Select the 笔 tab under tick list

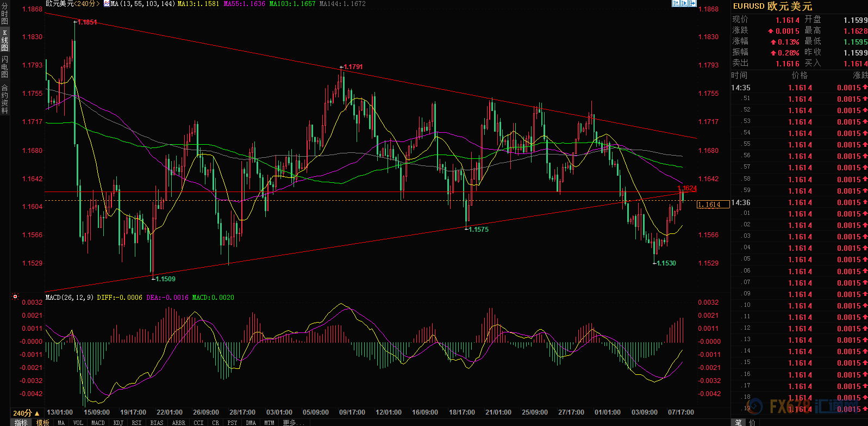(738, 422)
